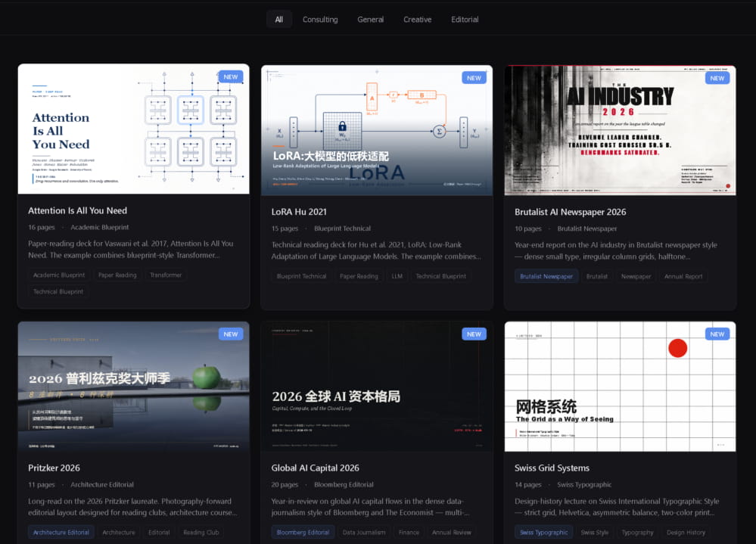Click the NEW badge on Swiss Grid card
This screenshot has height=544, width=756.
717,334
